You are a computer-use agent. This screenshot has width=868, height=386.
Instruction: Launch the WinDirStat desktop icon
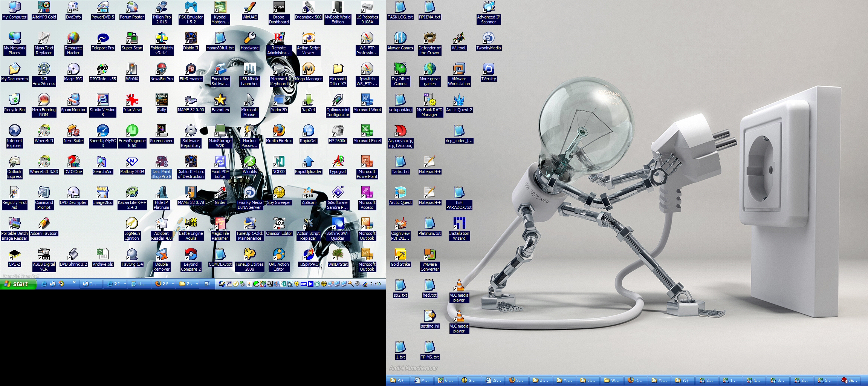338,258
